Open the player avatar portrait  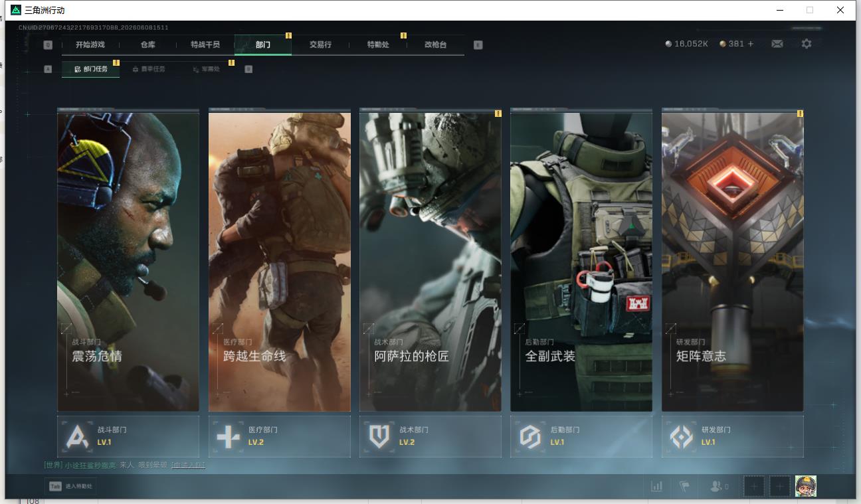(x=806, y=487)
